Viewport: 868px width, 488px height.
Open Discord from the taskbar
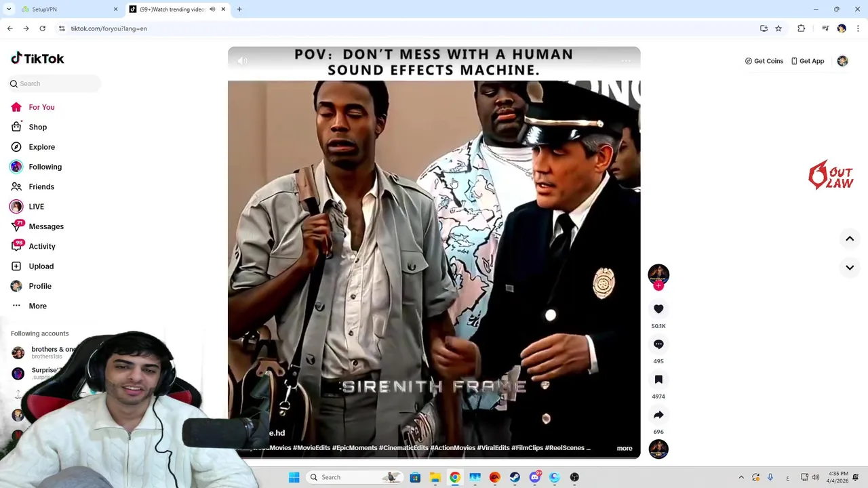click(535, 477)
